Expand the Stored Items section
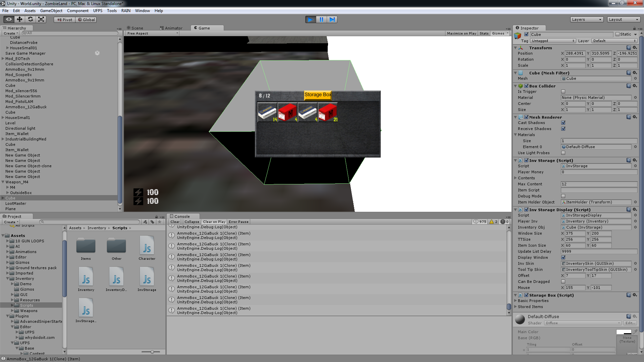The height and width of the screenshot is (362, 644). 530,307
